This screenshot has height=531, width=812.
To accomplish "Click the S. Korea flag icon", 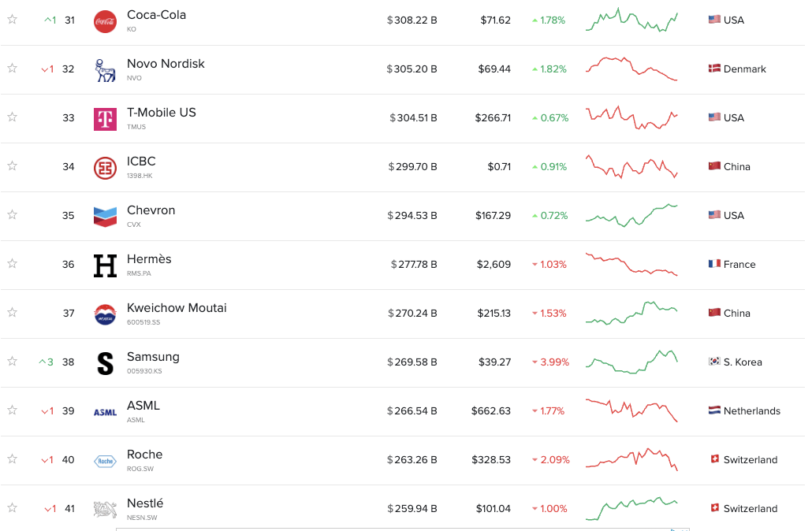I will point(714,362).
